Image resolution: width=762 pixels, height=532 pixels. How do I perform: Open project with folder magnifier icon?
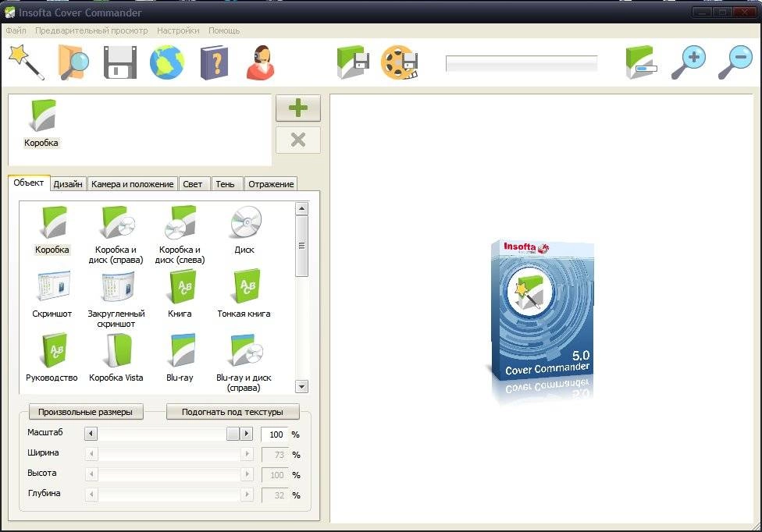pos(73,62)
